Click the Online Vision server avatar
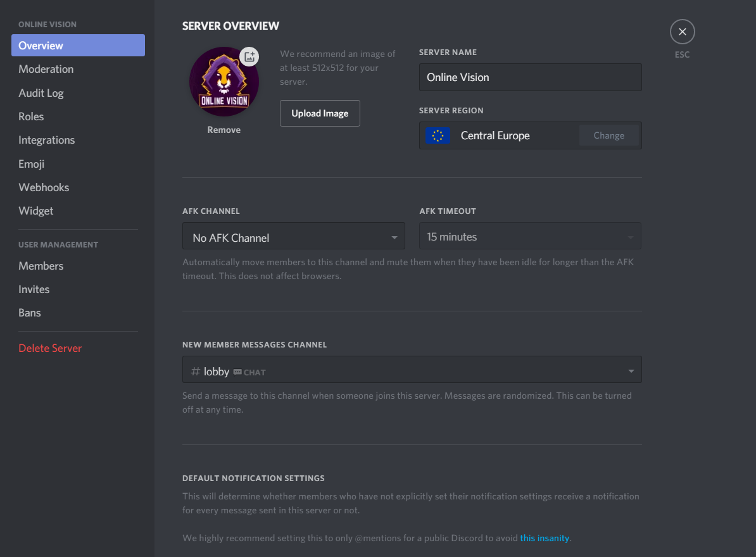This screenshot has height=557, width=756. tap(224, 82)
